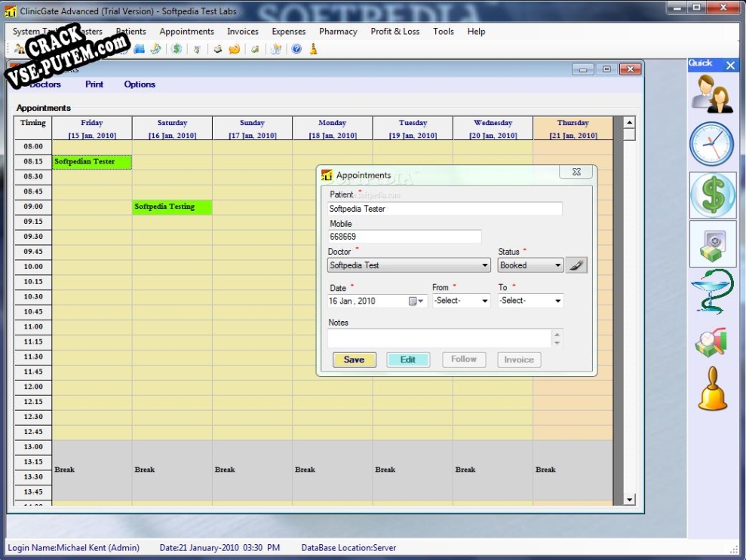Click the green dollar sign toolbar icon
The image size is (746, 560).
(177, 49)
